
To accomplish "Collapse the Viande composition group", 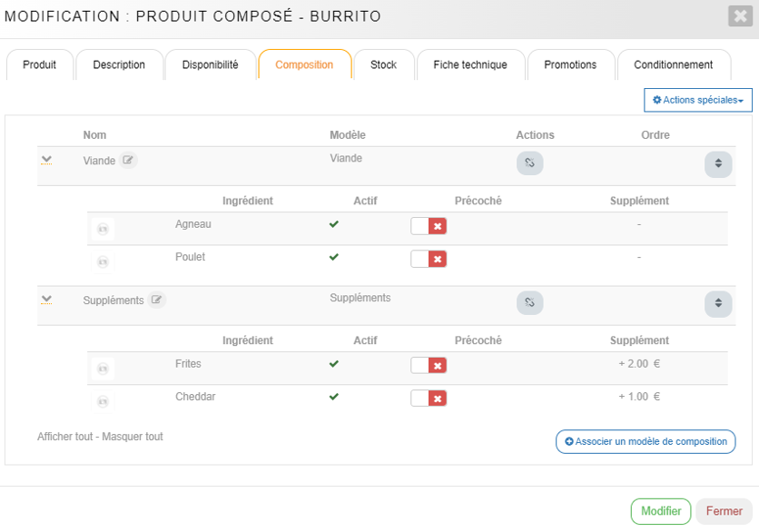I will click(46, 161).
